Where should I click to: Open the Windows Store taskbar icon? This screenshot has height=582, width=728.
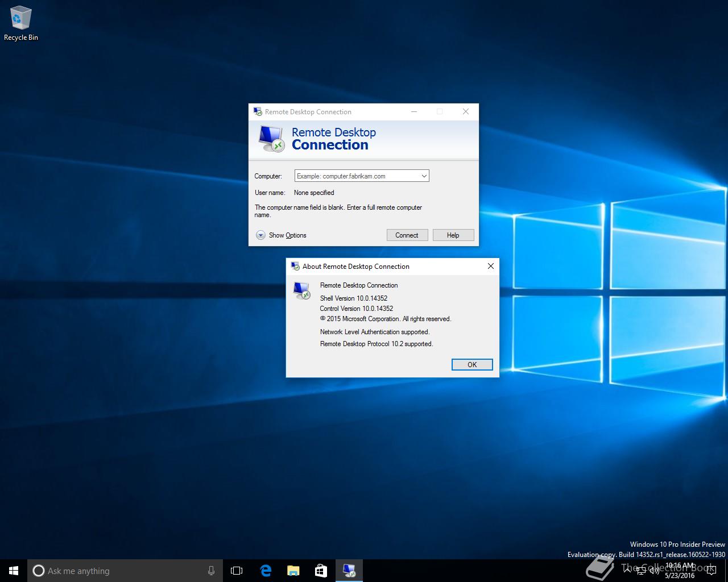tap(321, 571)
